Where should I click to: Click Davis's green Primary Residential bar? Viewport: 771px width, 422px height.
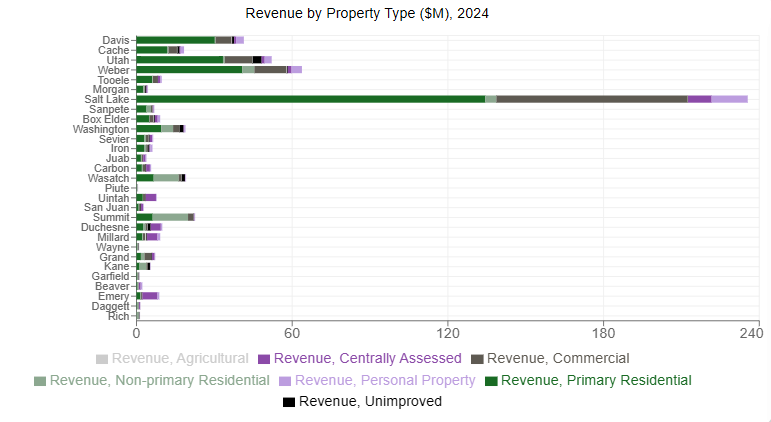pos(175,40)
